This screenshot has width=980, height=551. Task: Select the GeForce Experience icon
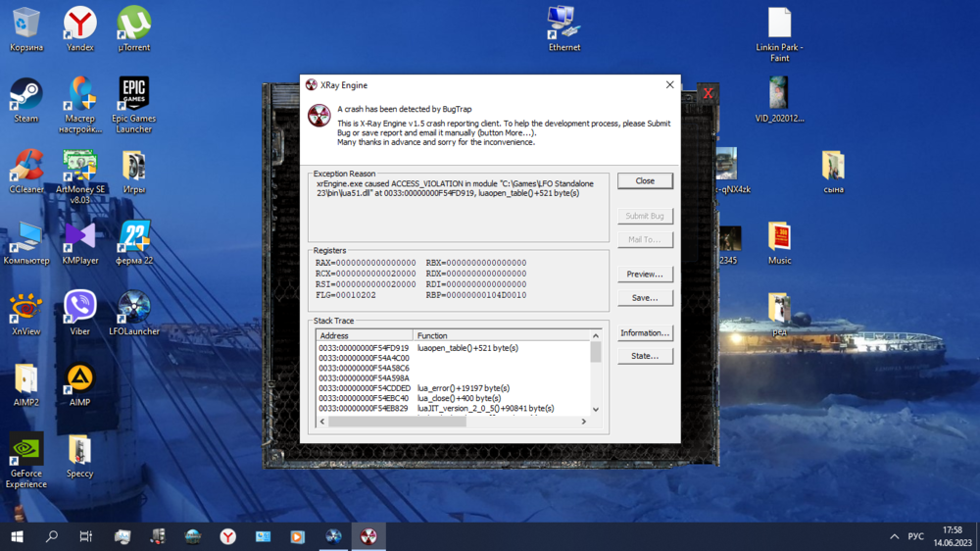coord(25,460)
